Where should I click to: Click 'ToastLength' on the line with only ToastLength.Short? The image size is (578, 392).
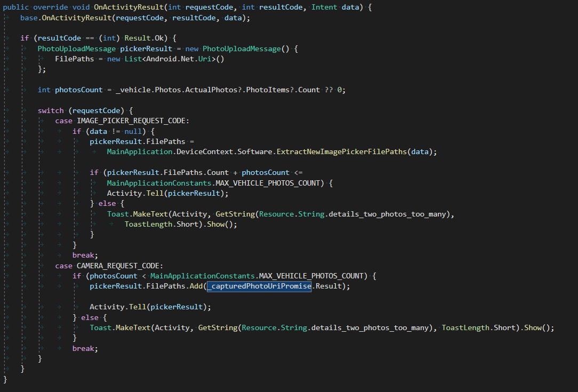click(x=148, y=224)
